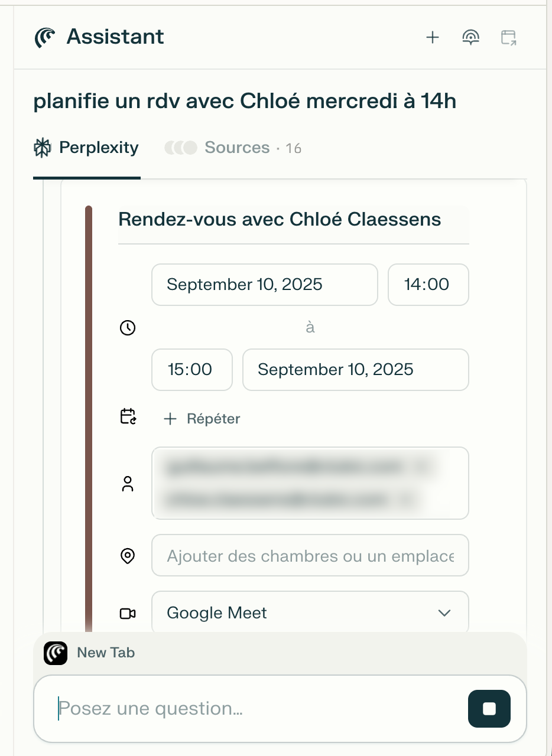This screenshot has height=756, width=552.
Task: Open assistant in new window icon
Action: (x=508, y=38)
